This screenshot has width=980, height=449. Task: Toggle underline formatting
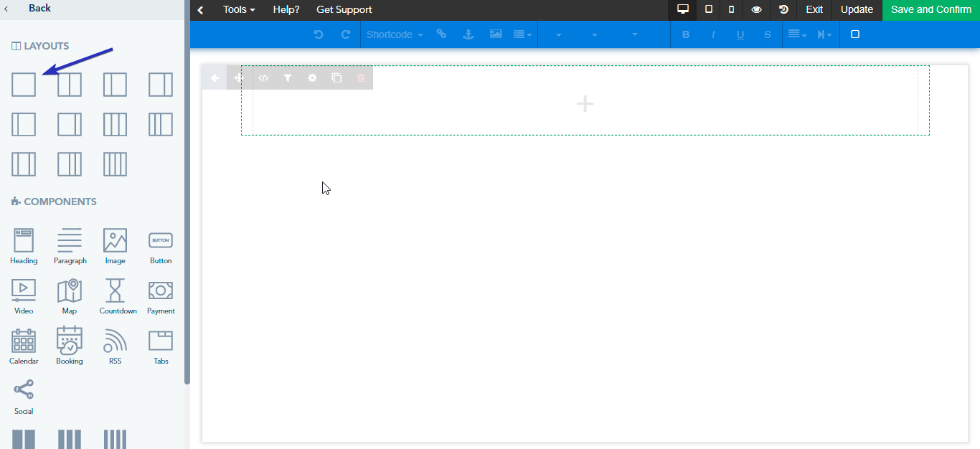pos(740,34)
